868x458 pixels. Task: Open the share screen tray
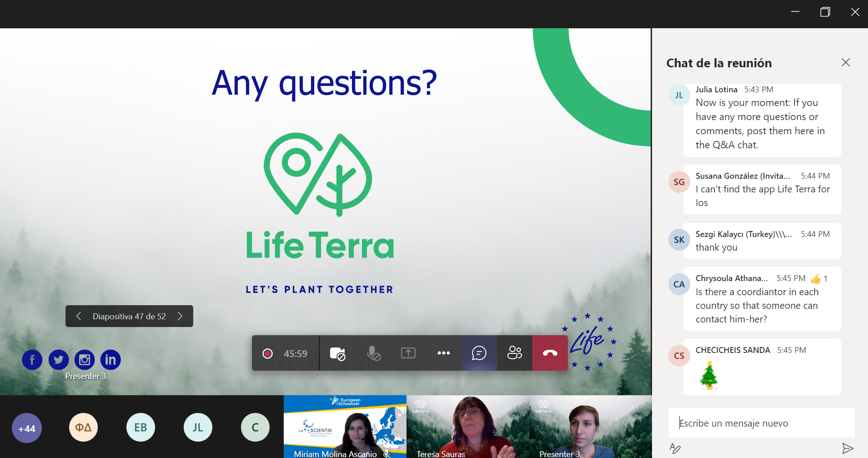408,353
